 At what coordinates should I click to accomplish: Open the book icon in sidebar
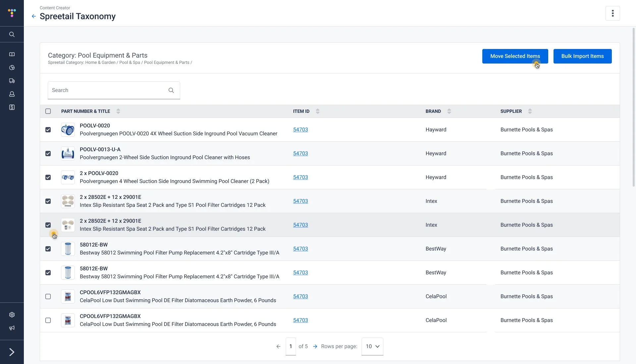pos(12,54)
